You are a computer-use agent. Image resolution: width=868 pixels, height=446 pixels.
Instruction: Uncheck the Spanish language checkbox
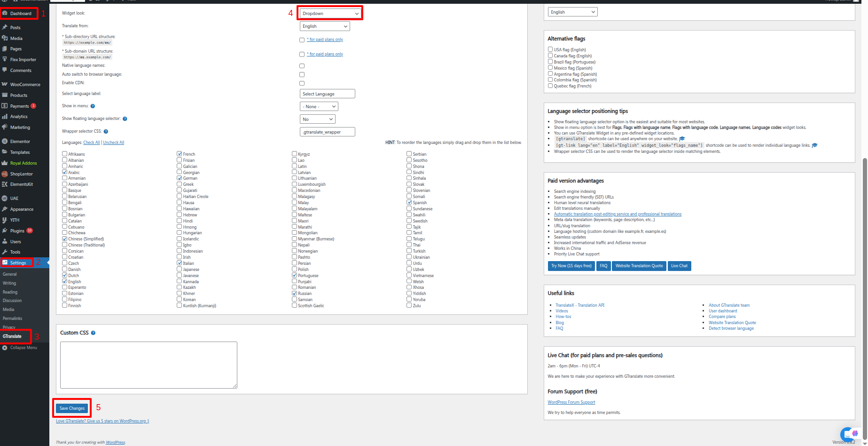[409, 202]
